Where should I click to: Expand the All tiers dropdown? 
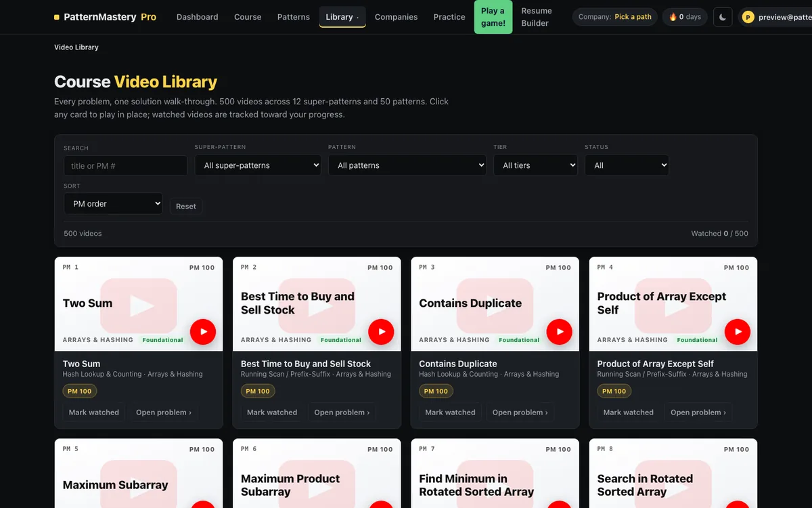click(x=536, y=165)
